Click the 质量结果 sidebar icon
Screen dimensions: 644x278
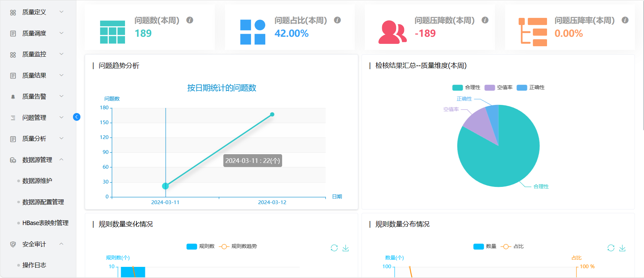(13, 76)
